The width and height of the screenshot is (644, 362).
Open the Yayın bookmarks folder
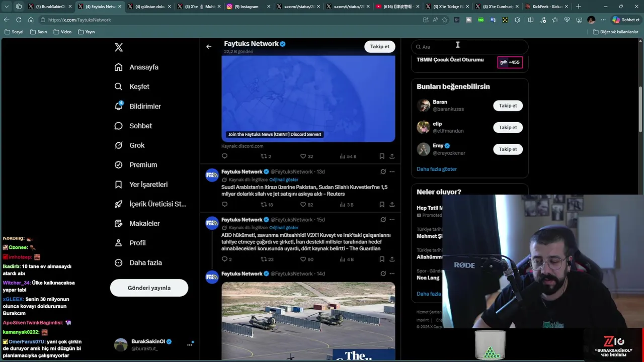[87, 32]
